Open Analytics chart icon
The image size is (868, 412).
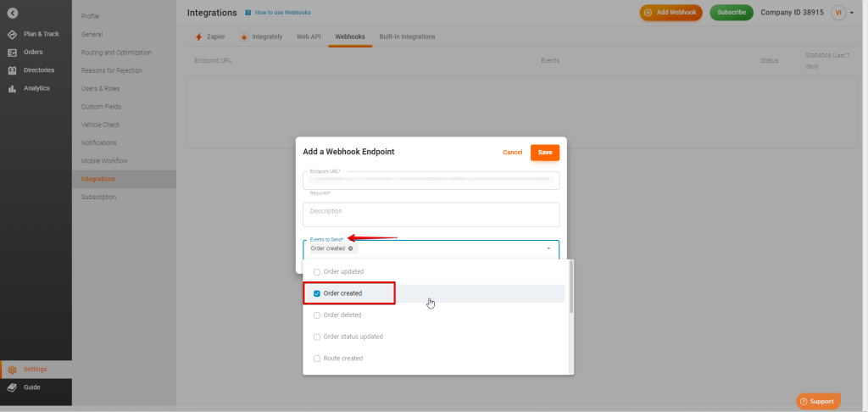pyautogui.click(x=12, y=88)
